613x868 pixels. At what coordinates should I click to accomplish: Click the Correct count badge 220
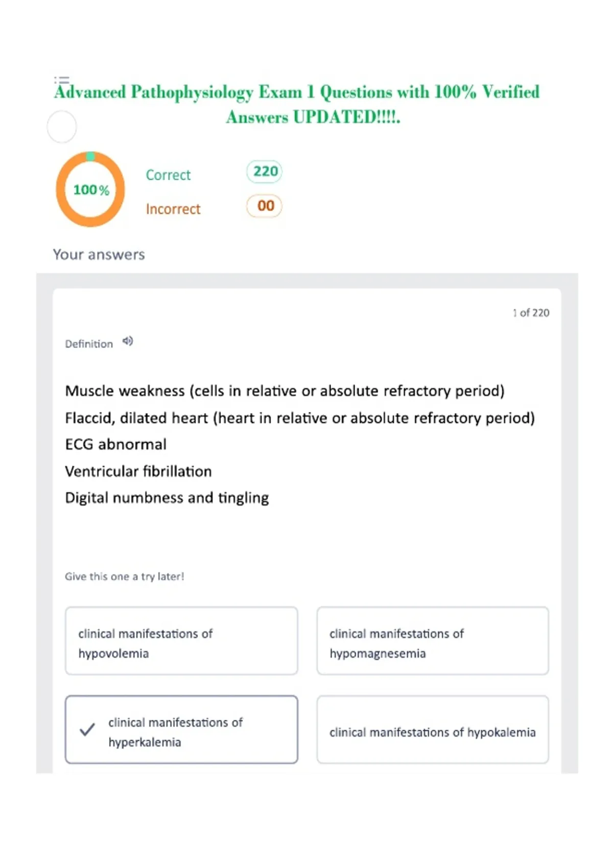pos(265,172)
